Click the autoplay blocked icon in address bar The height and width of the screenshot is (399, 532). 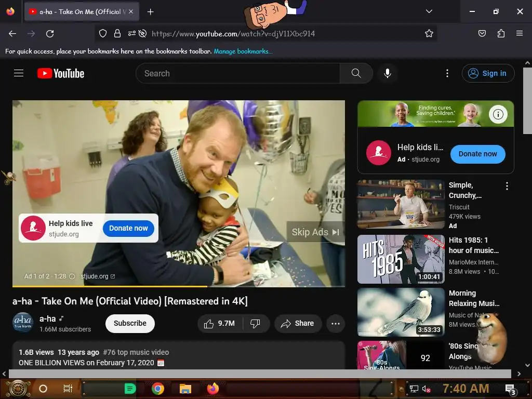click(x=142, y=33)
